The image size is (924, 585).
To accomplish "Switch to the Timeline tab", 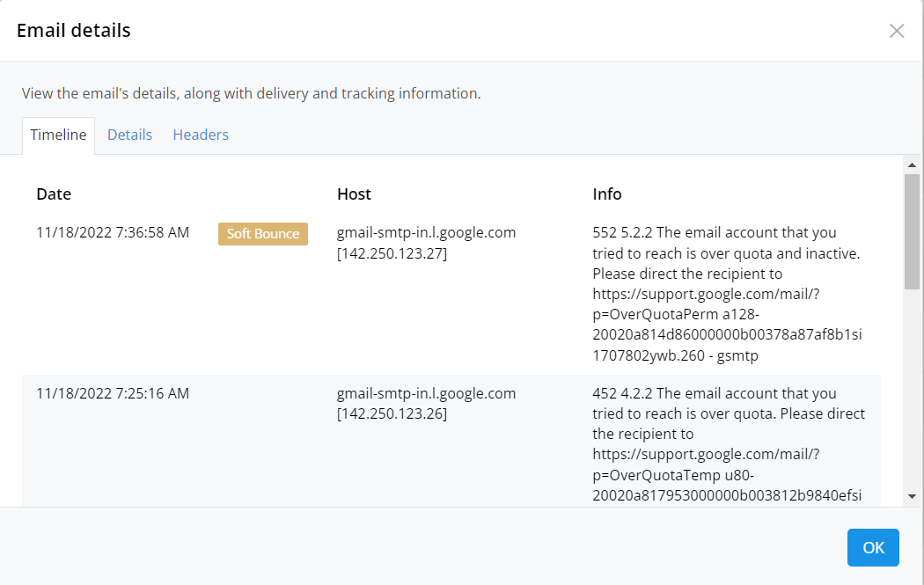I will point(58,135).
